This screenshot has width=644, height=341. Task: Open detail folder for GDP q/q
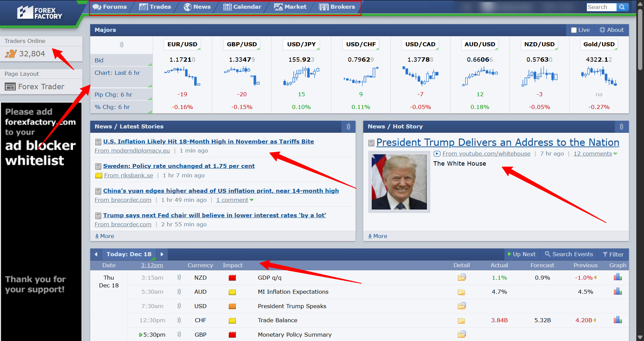(x=462, y=278)
